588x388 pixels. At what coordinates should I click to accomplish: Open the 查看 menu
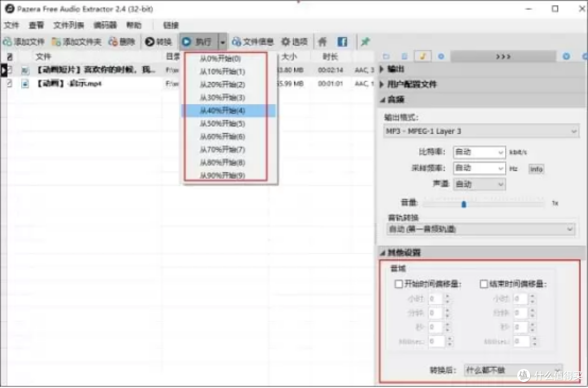click(36, 25)
